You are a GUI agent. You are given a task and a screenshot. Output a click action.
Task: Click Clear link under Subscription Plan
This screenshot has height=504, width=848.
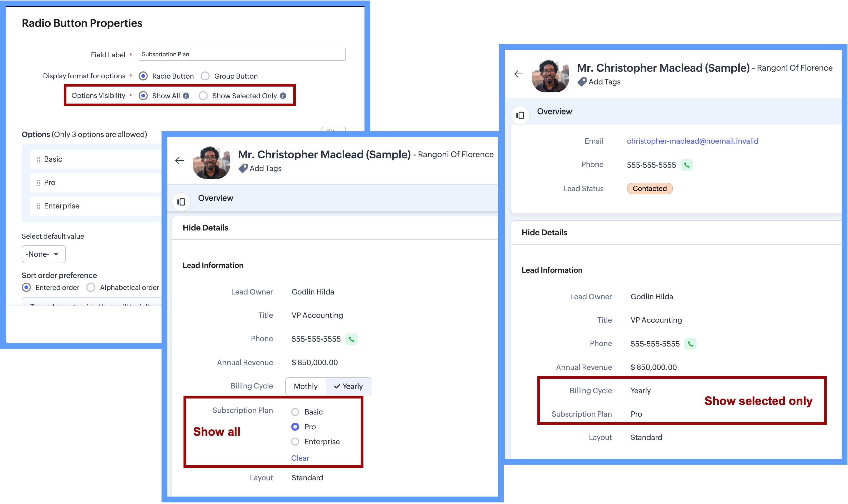point(300,458)
